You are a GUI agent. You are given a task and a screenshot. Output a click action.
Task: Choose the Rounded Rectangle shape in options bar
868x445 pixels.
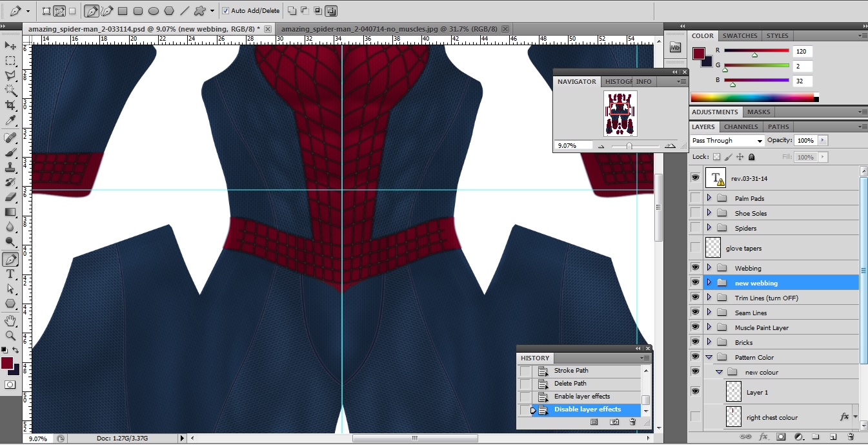(137, 11)
